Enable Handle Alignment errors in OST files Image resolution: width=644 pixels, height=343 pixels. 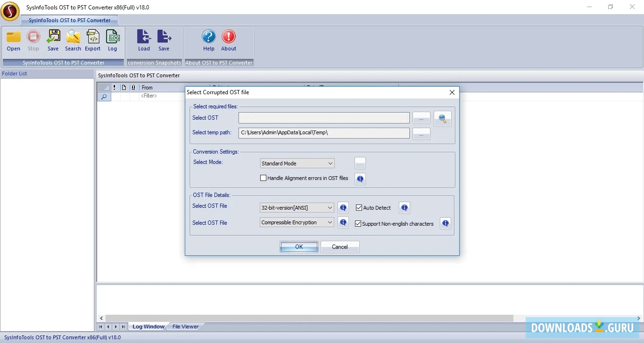[264, 178]
